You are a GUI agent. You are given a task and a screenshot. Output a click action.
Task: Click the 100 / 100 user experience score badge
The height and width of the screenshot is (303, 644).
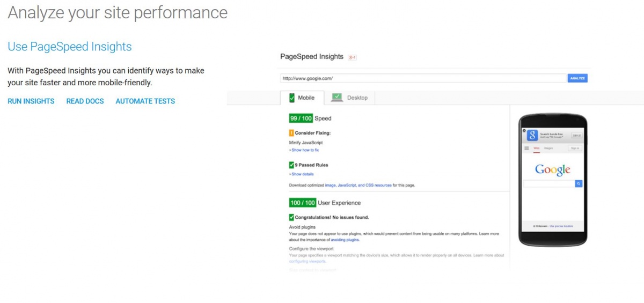click(x=303, y=203)
